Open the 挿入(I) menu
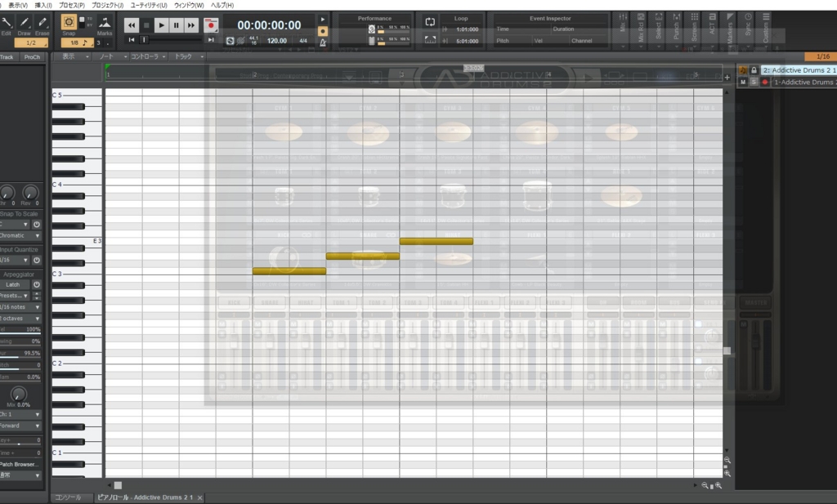The height and width of the screenshot is (504, 837). (x=43, y=5)
